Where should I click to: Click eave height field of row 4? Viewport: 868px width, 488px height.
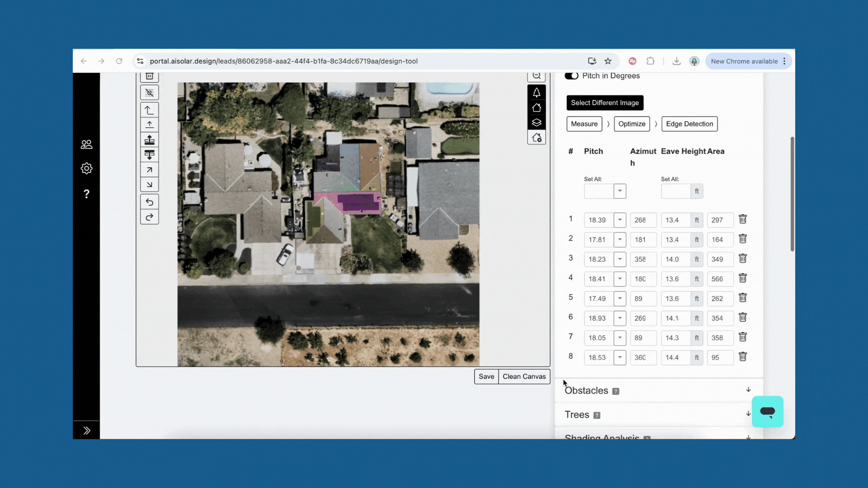(676, 279)
